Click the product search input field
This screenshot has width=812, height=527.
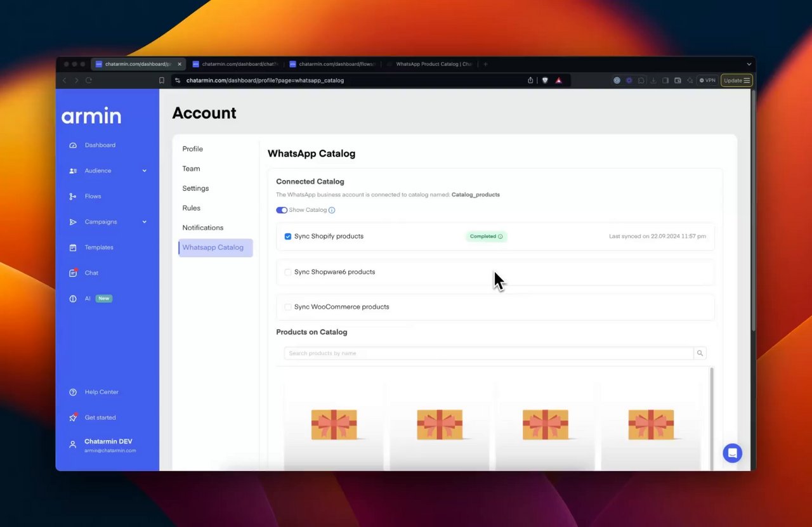488,353
